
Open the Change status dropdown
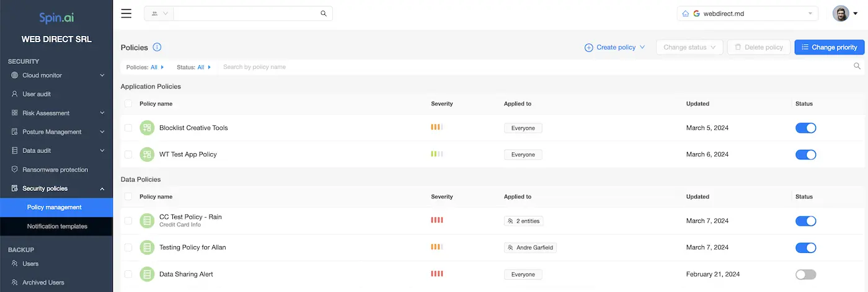pos(689,47)
